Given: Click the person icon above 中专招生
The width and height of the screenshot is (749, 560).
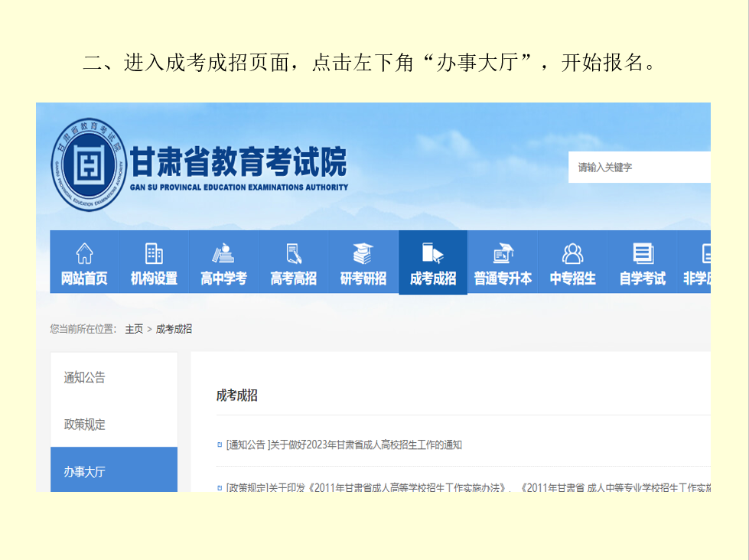Looking at the screenshot, I should point(572,253).
